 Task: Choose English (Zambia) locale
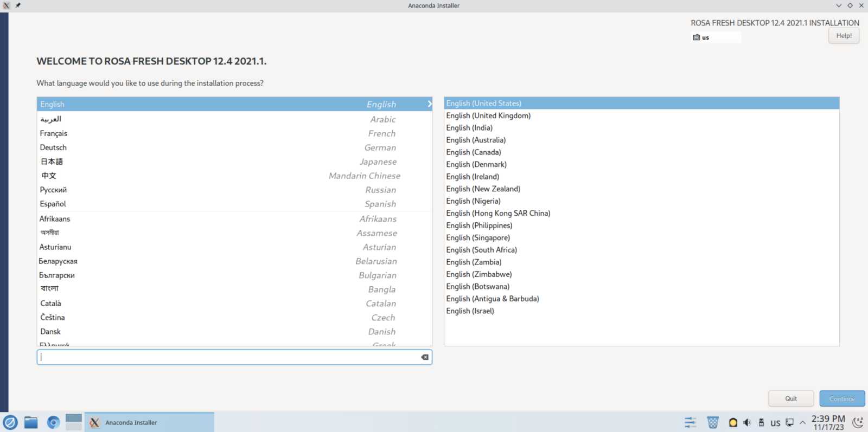tap(641, 262)
